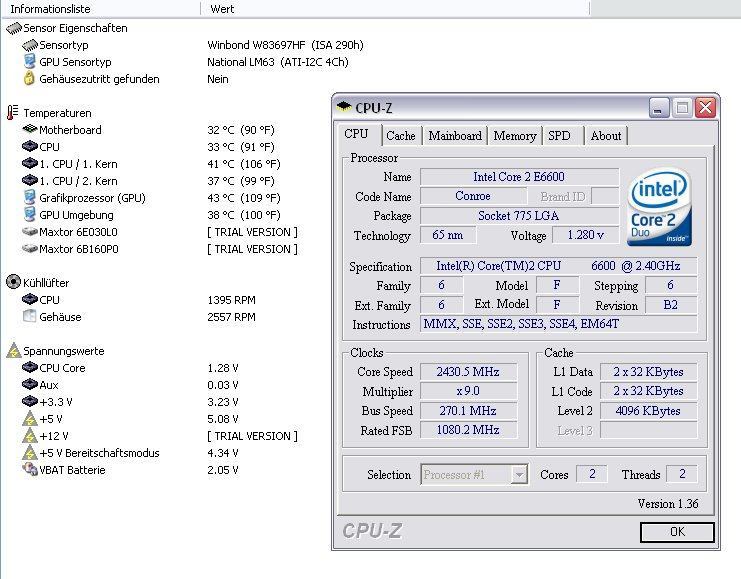Click the Code Name value Conroe

473,196
